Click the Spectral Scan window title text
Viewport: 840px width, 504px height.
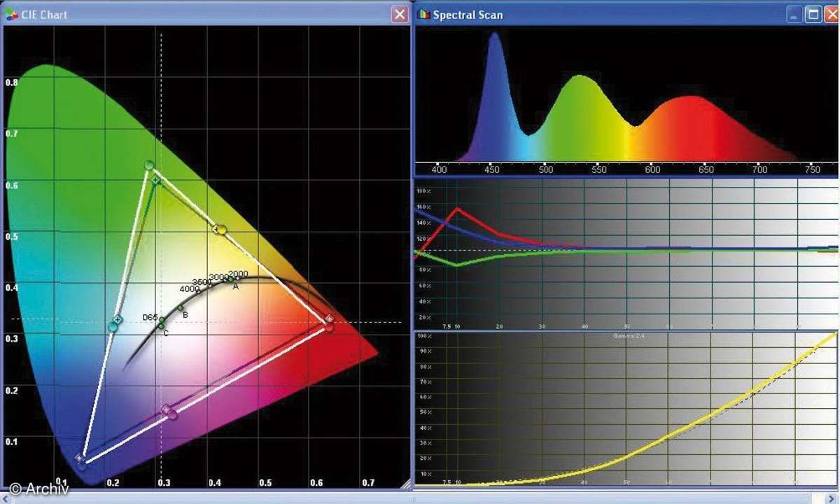(x=468, y=15)
